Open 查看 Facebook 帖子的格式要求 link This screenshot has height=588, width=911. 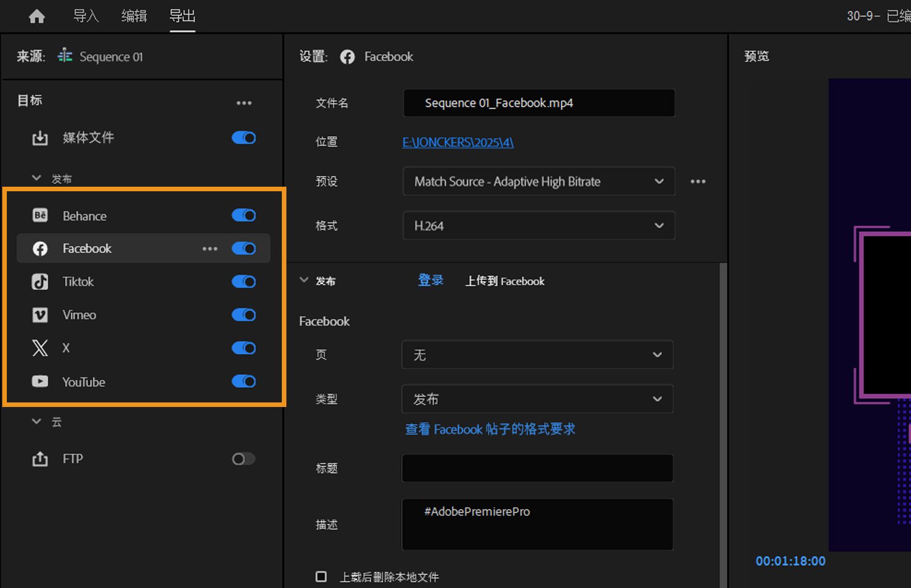tap(490, 429)
